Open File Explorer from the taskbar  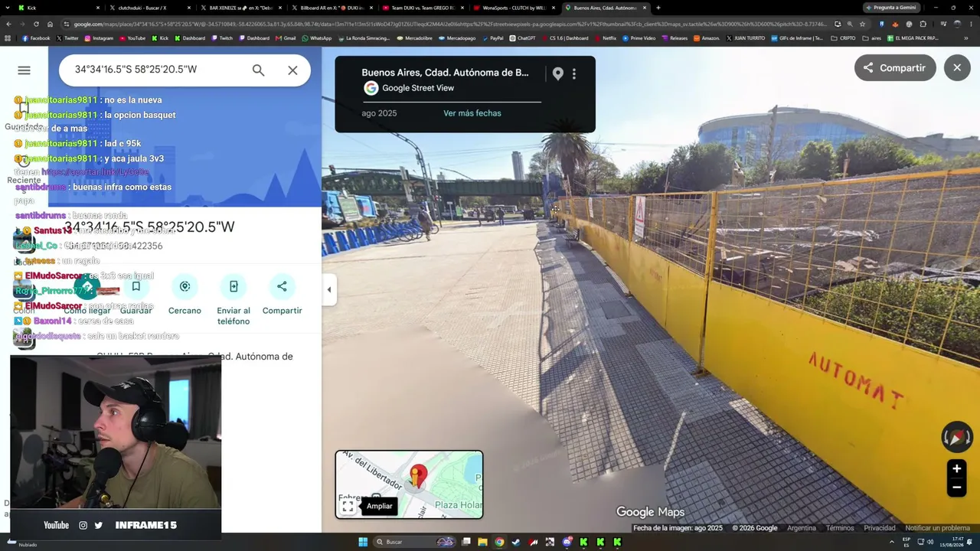[x=482, y=542]
